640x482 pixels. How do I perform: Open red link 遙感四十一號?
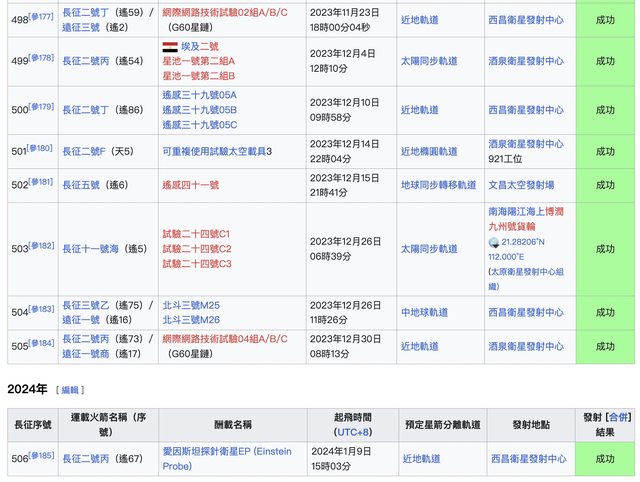coord(191,185)
